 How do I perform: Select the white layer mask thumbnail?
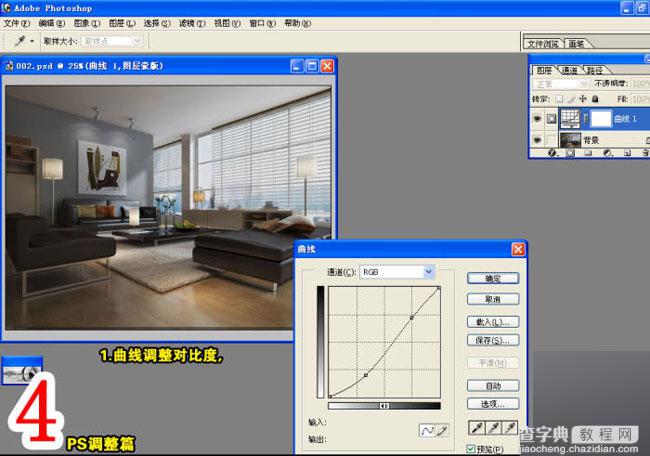pyautogui.click(x=601, y=119)
